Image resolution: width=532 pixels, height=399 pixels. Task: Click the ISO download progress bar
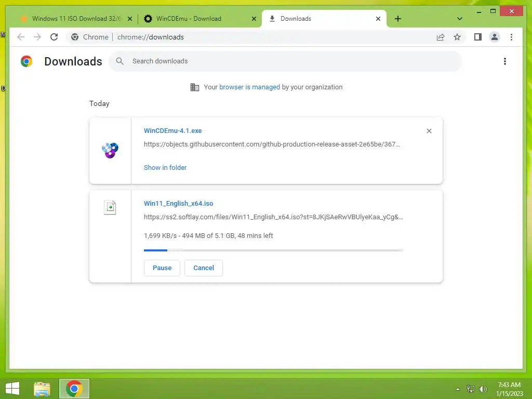click(x=273, y=250)
